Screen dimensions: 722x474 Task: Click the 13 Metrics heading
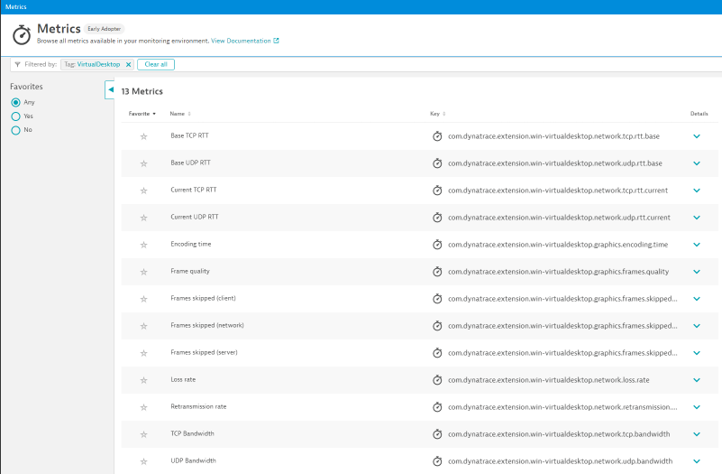tap(142, 91)
